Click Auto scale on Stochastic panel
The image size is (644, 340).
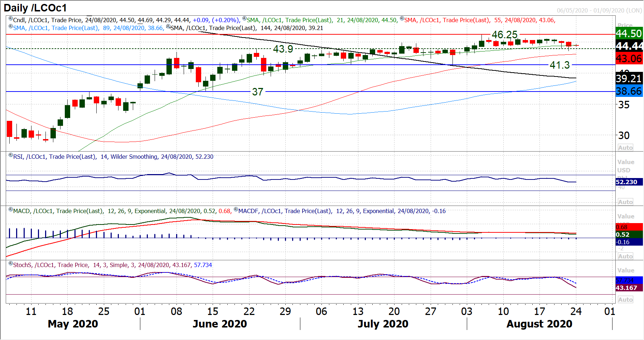point(625,300)
